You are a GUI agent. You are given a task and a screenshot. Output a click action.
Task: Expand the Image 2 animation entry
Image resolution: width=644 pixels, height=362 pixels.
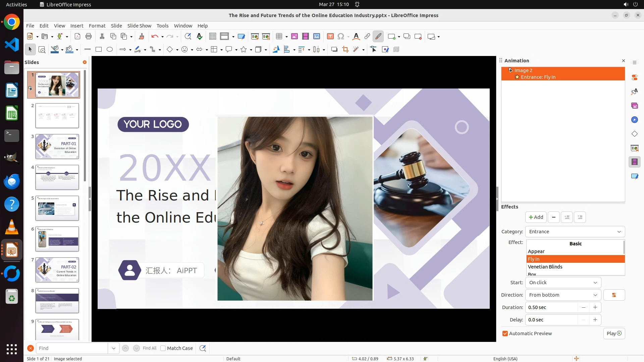[x=510, y=70]
